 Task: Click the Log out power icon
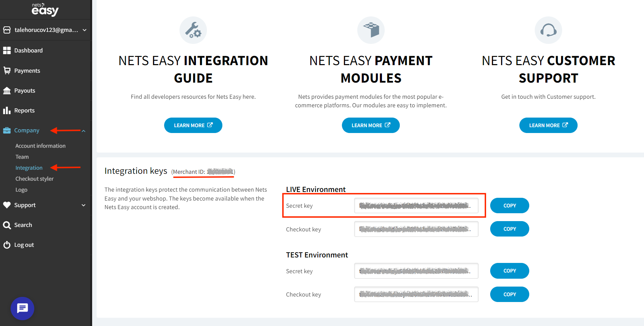7,244
